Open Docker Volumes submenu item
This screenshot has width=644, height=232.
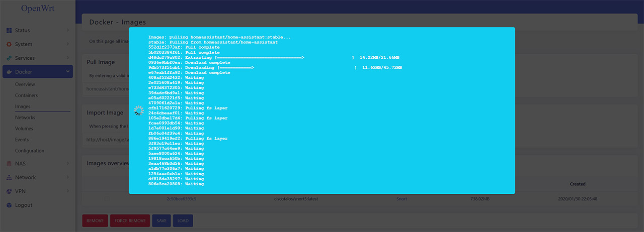[24, 129]
